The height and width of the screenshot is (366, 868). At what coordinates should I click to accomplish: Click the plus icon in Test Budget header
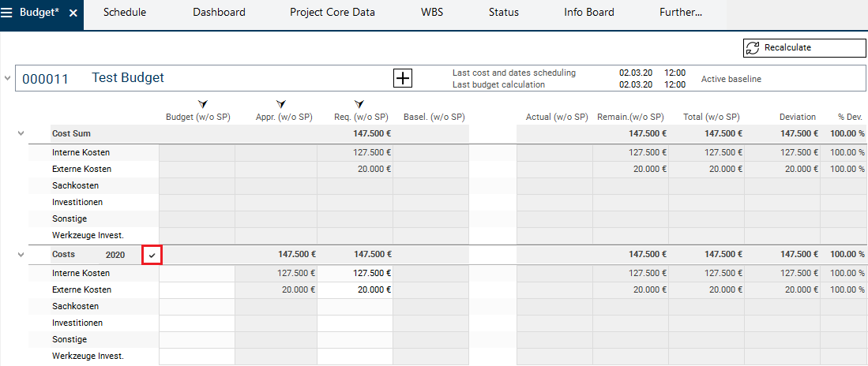[x=403, y=78]
